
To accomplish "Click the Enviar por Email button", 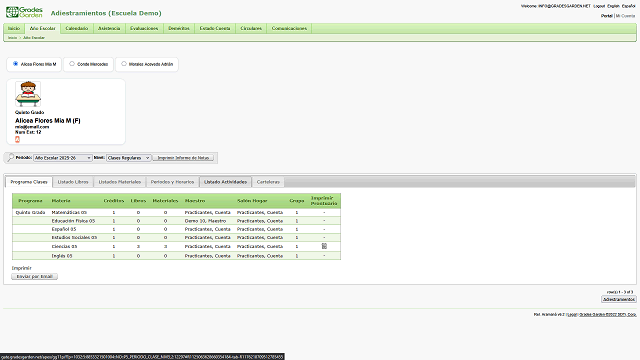I will click(35, 277).
